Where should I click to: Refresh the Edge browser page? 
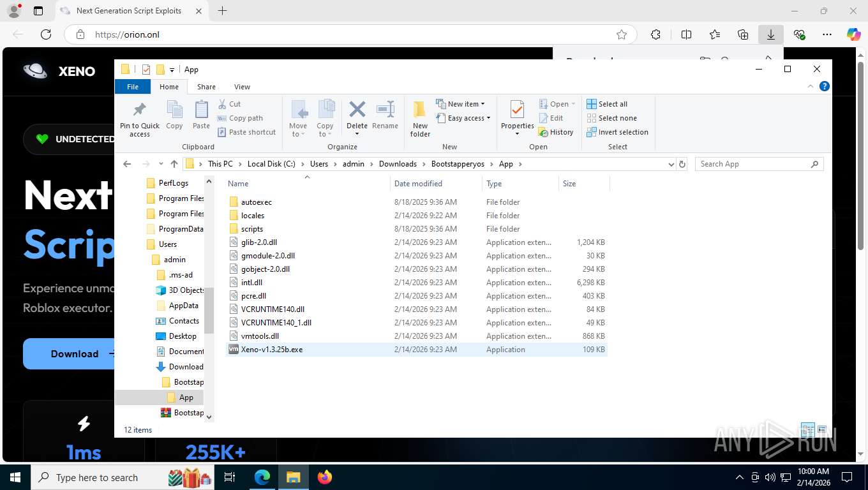click(45, 34)
